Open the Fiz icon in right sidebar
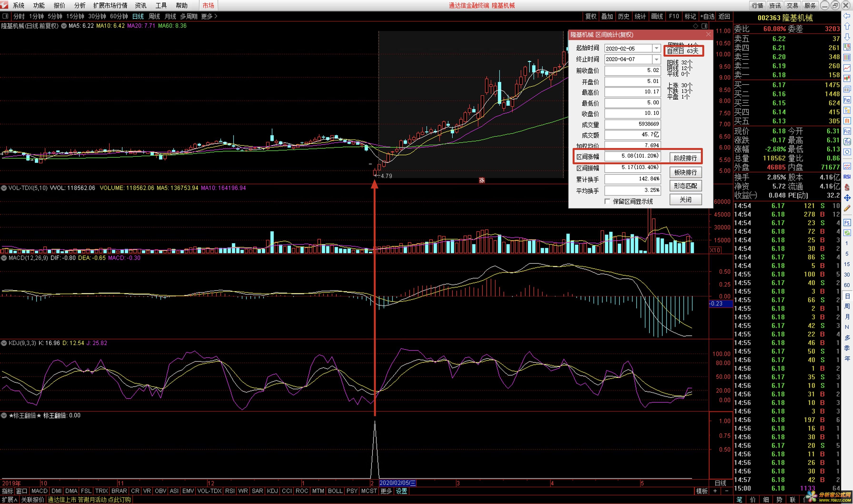This screenshot has height=504, width=853. (x=847, y=131)
